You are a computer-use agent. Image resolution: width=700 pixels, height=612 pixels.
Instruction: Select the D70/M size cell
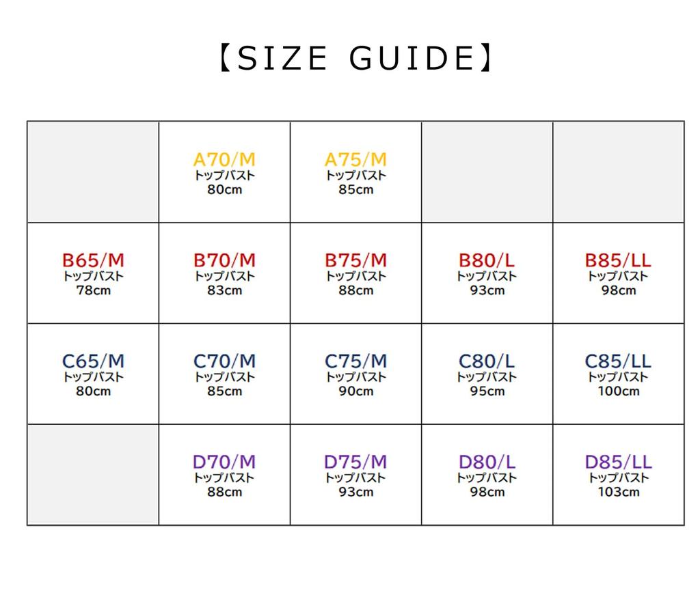pos(224,475)
